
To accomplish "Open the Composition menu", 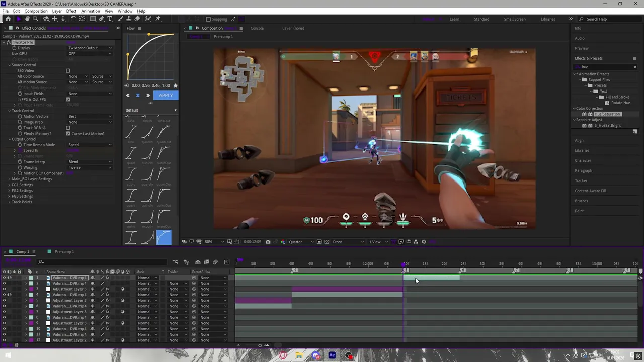I will (36, 11).
